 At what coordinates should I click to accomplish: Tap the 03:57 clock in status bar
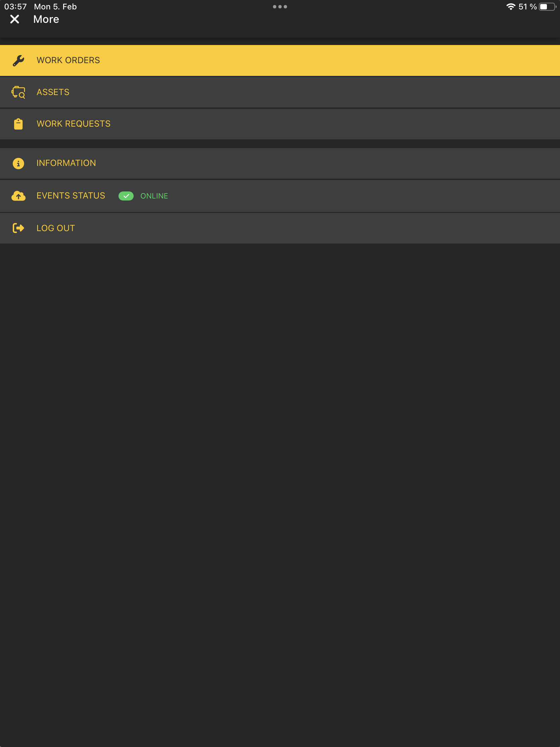[x=15, y=7]
